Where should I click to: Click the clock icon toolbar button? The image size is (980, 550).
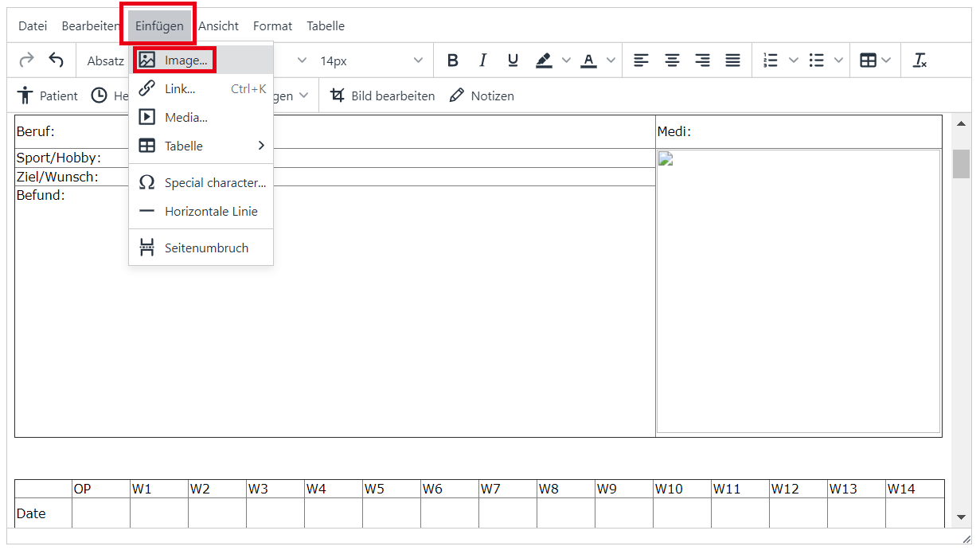coord(99,96)
